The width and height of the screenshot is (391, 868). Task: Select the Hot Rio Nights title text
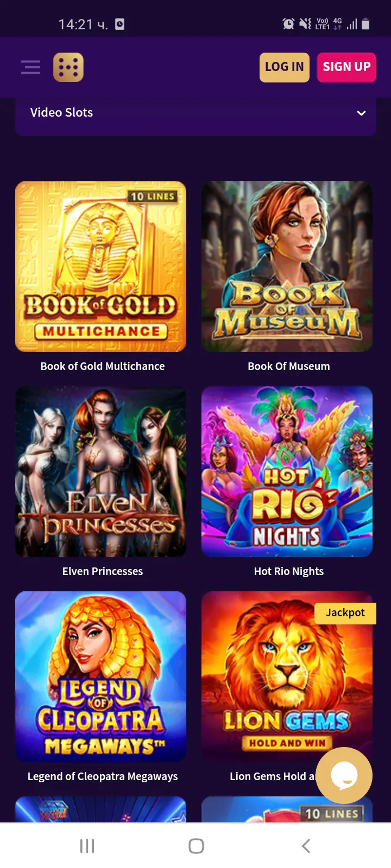(x=289, y=572)
